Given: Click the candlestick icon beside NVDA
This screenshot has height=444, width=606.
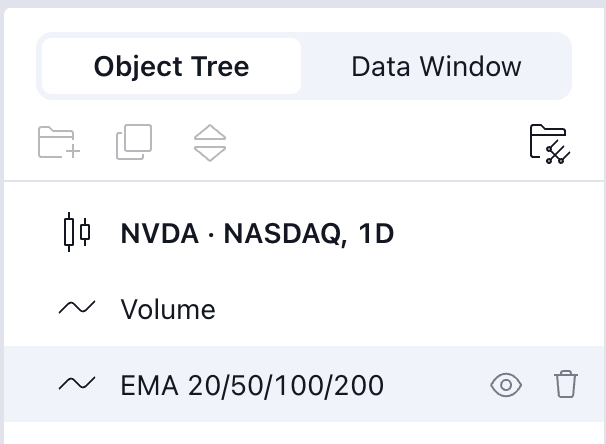Looking at the screenshot, I should point(76,233).
